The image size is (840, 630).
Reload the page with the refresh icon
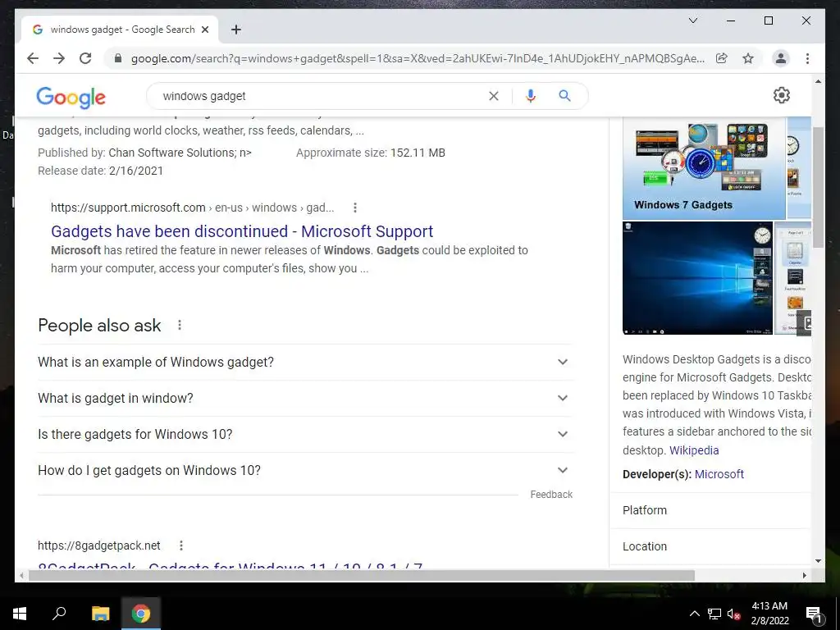85,58
